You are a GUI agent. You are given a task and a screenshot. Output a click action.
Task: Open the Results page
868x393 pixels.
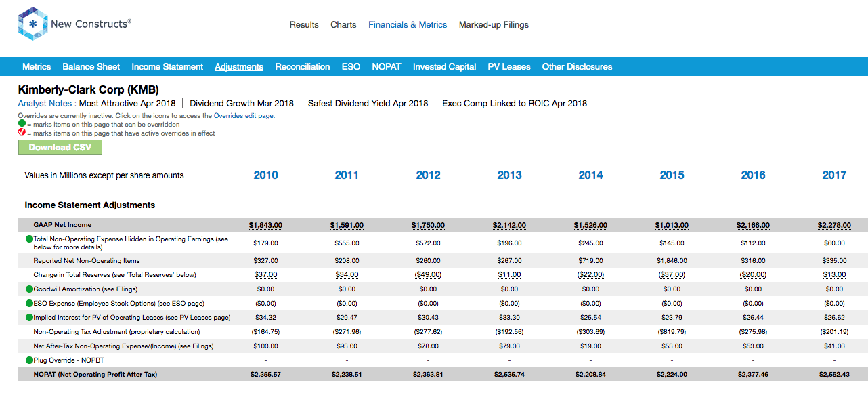coord(304,24)
